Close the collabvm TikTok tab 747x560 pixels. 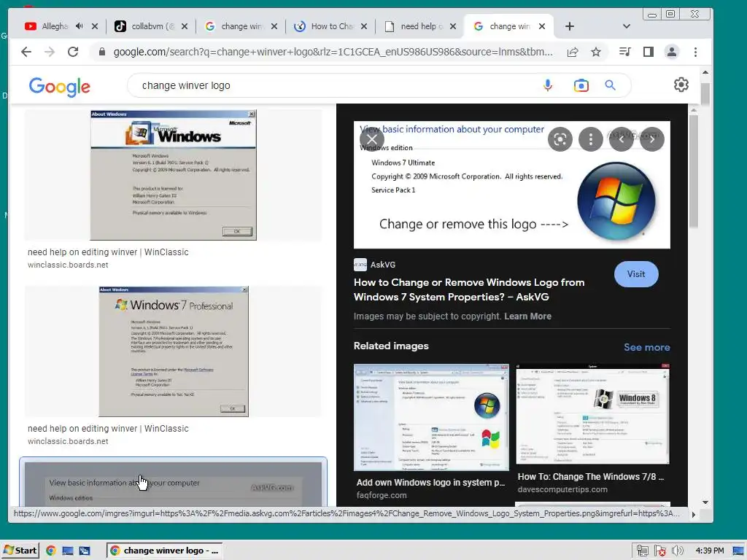click(185, 26)
